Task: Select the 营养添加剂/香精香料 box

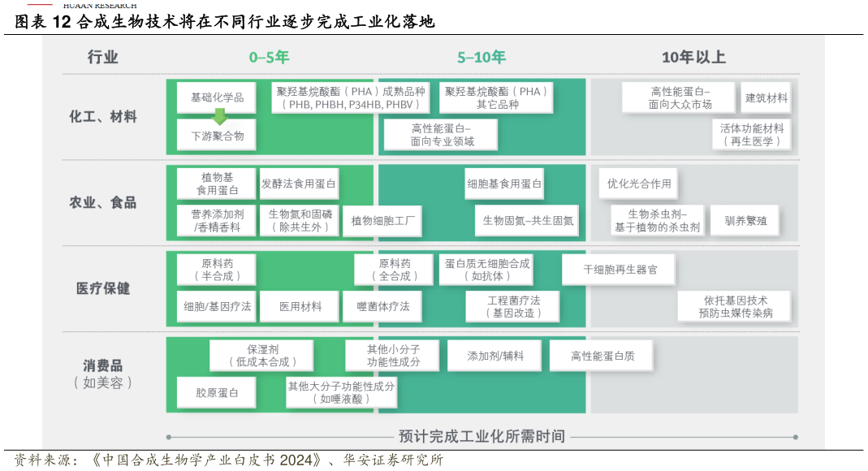Action: pos(217,221)
